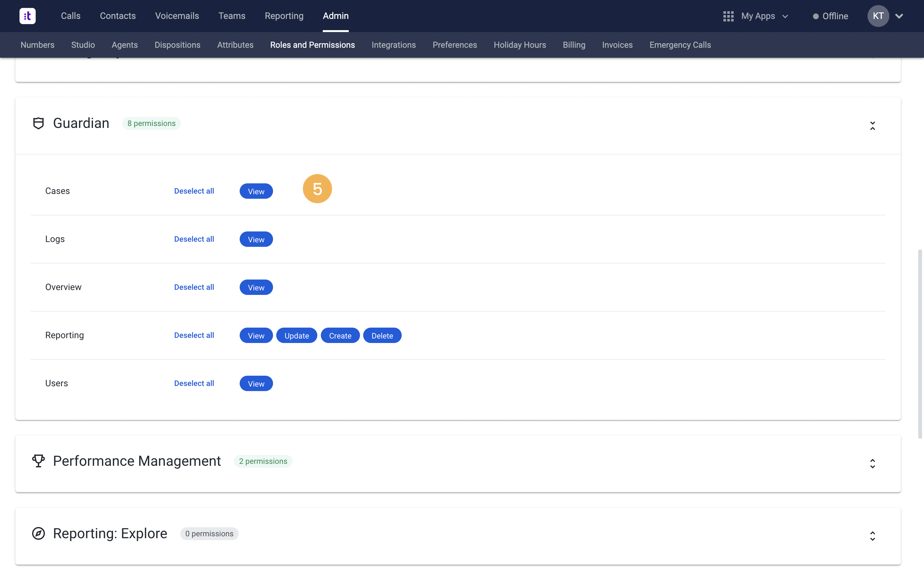Click the Reporting: Explore compass icon
Screen dimensions: 924x577
(38, 533)
